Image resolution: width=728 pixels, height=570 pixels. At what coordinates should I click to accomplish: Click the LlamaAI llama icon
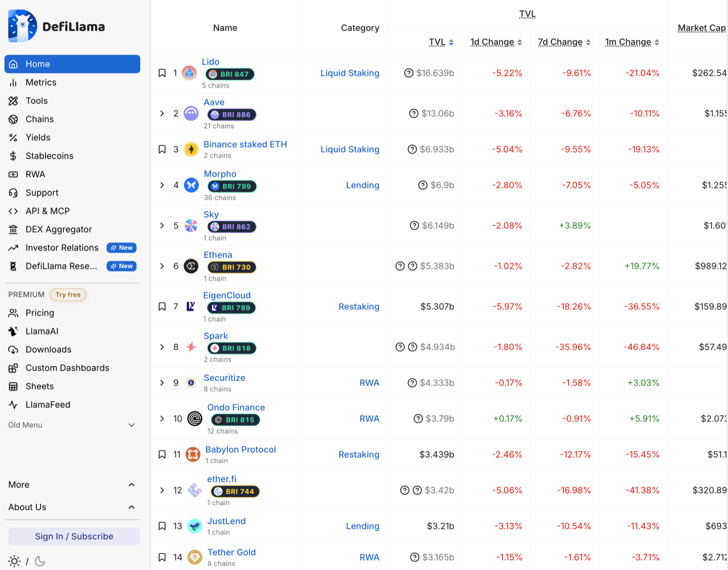tap(13, 331)
